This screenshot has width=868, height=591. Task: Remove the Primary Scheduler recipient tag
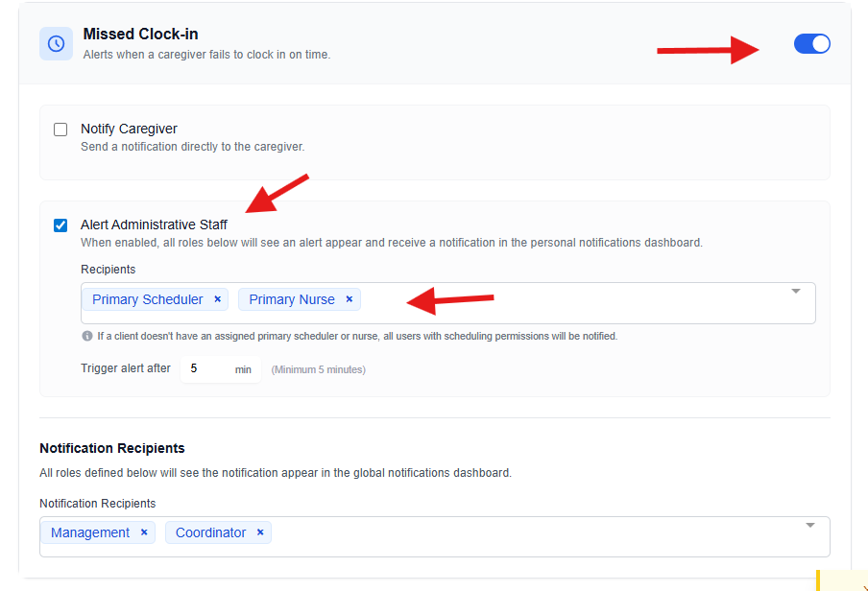tap(218, 299)
